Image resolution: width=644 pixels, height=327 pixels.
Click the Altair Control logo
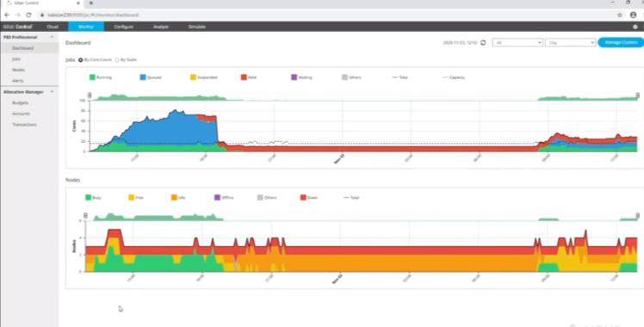(18, 27)
